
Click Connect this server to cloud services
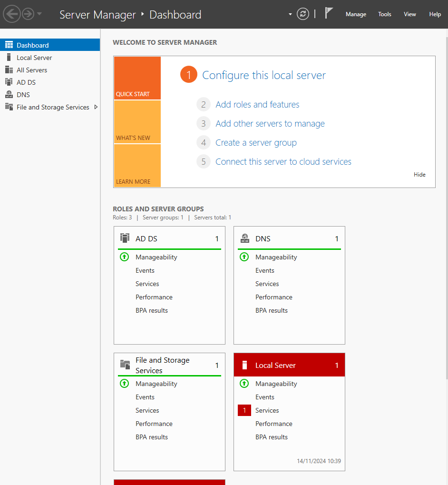(283, 161)
